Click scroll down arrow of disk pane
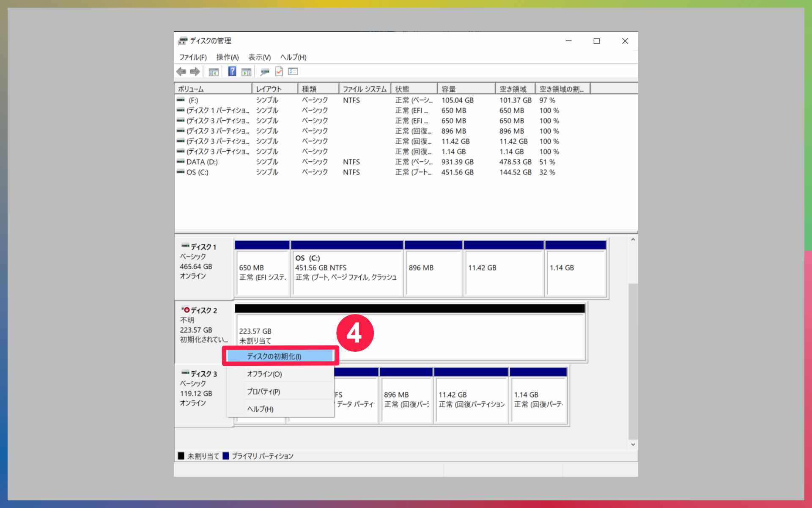Screen dimensions: 812x508 click(x=633, y=444)
